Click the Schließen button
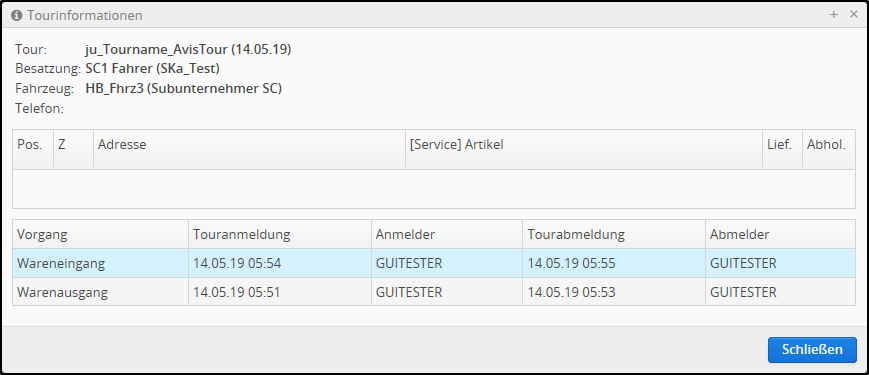The image size is (869, 375). 812,350
